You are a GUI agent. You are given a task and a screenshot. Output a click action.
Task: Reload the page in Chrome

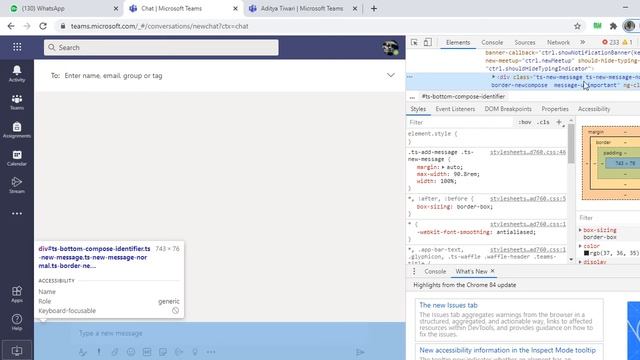tap(43, 26)
